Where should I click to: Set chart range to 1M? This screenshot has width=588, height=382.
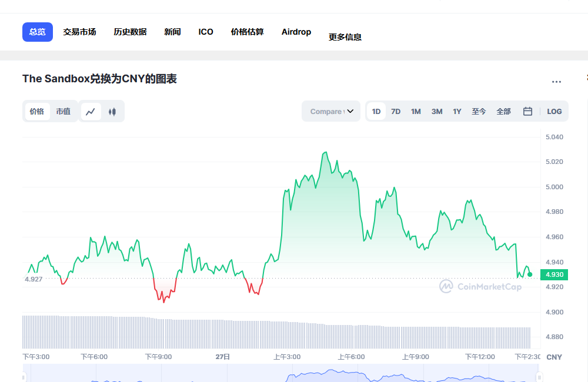(416, 111)
